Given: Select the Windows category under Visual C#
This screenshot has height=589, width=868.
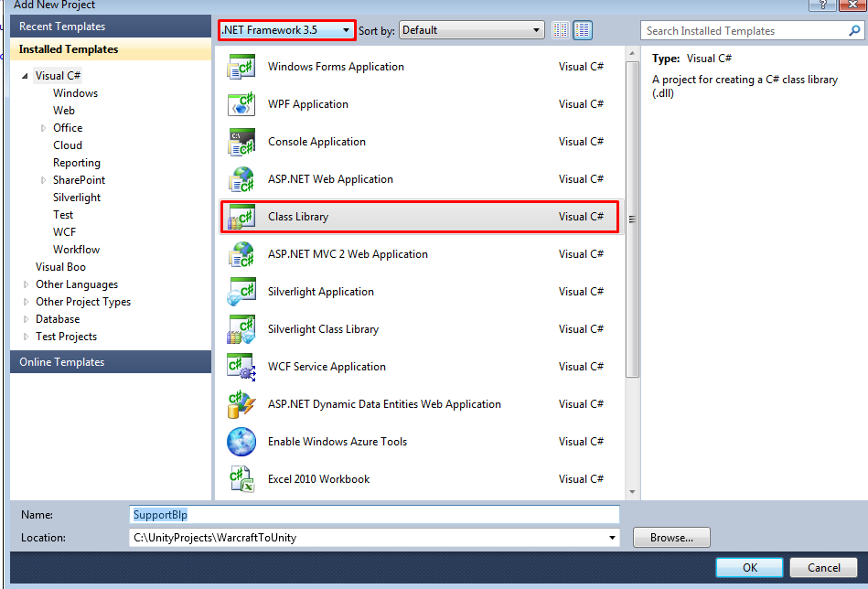Looking at the screenshot, I should coord(75,93).
